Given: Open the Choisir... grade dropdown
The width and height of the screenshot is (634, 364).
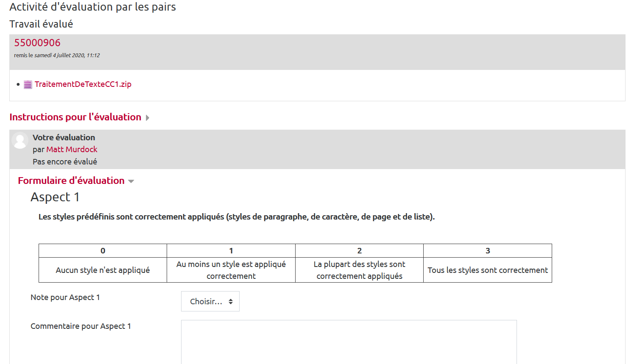Looking at the screenshot, I should pos(210,301).
